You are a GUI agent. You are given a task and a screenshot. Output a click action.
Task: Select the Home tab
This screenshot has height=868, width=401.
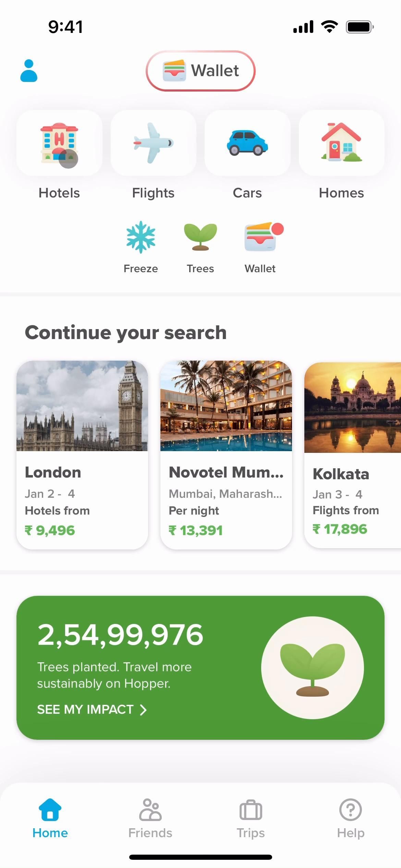[50, 818]
